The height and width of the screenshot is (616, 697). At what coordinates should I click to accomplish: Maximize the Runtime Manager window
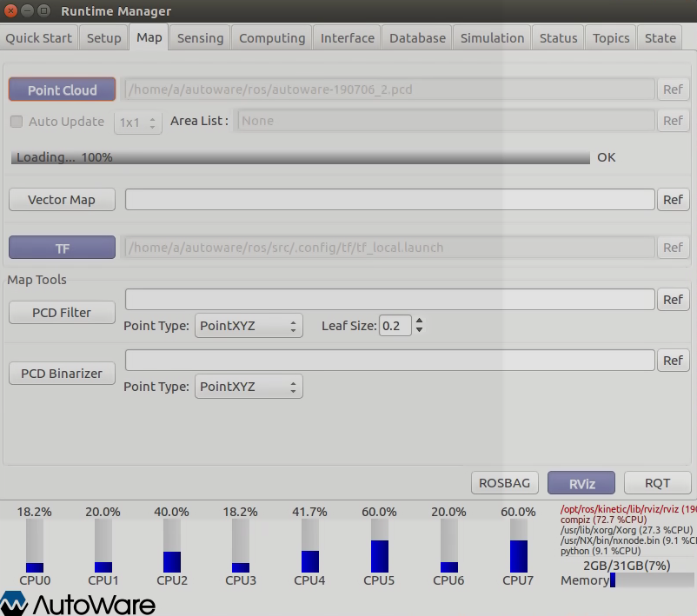click(x=43, y=10)
